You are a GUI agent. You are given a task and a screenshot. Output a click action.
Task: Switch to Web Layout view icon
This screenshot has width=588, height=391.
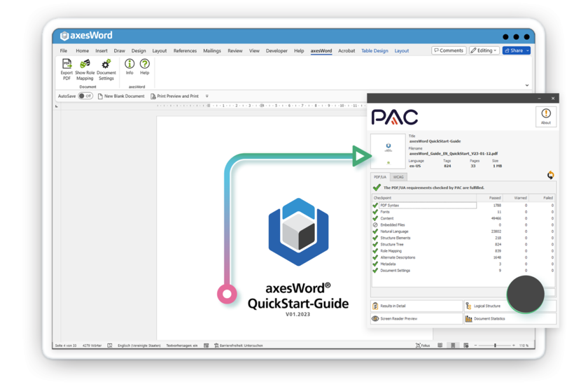465,346
